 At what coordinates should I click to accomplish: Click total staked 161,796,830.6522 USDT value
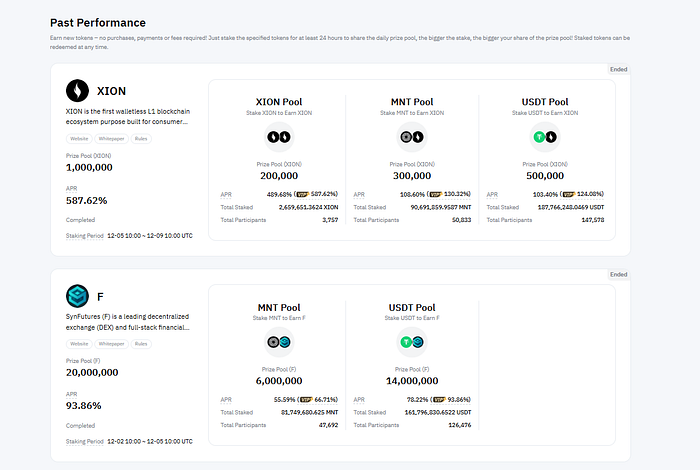pyautogui.click(x=438, y=413)
